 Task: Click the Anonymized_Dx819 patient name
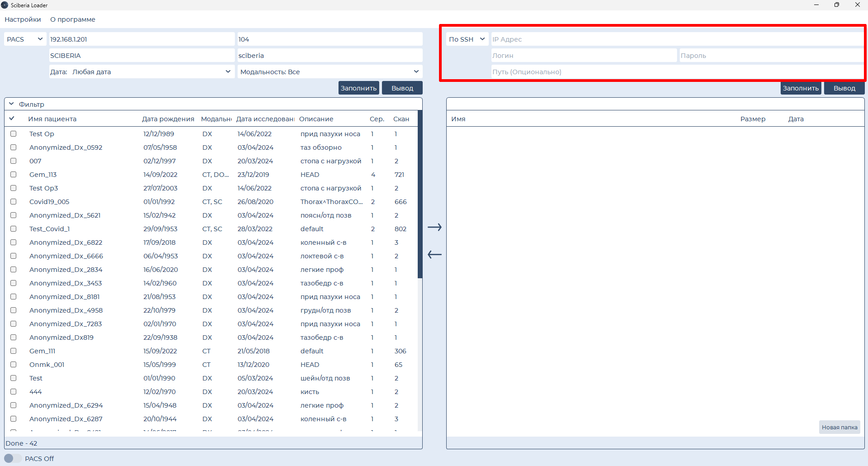(61, 338)
